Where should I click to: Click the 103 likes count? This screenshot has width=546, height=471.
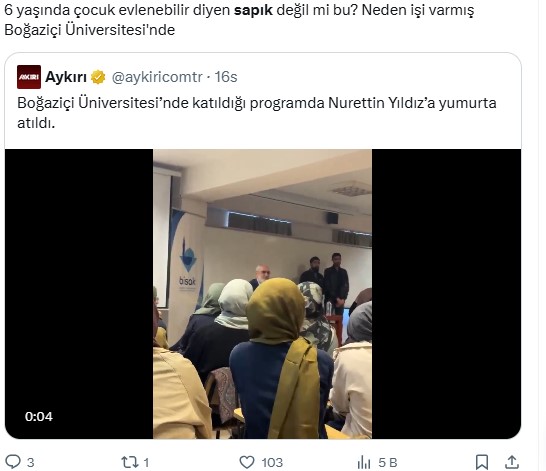[272, 462]
